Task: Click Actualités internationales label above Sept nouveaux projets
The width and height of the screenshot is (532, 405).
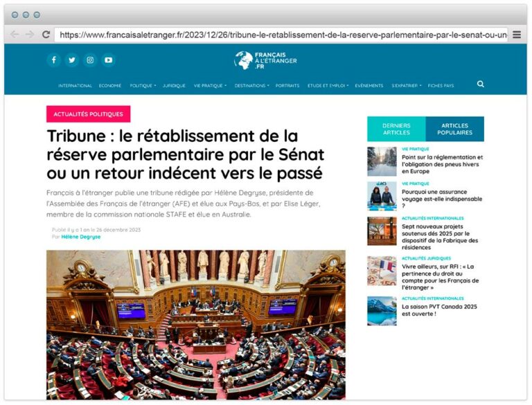Action: [432, 218]
